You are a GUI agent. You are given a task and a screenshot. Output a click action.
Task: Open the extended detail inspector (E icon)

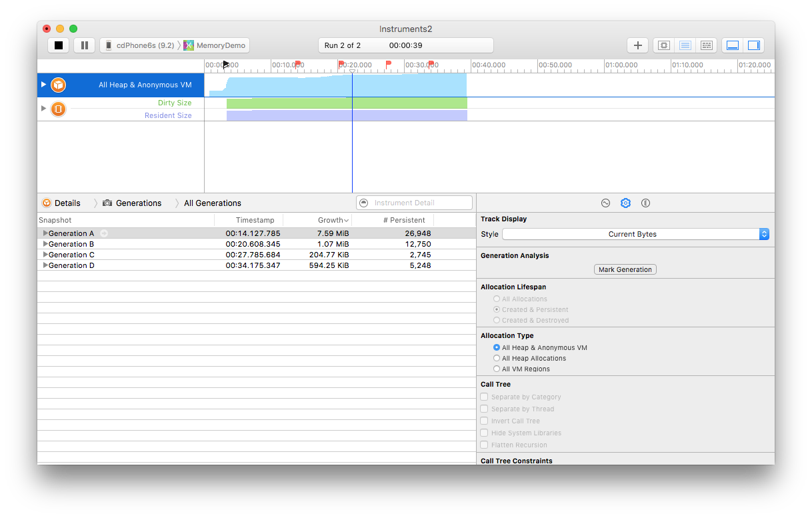(x=645, y=203)
